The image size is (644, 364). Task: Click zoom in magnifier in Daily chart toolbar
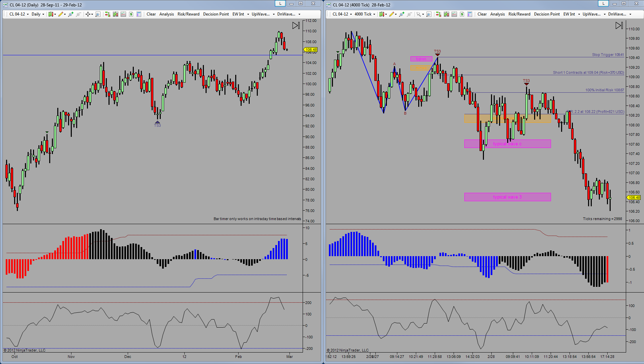(71, 14)
